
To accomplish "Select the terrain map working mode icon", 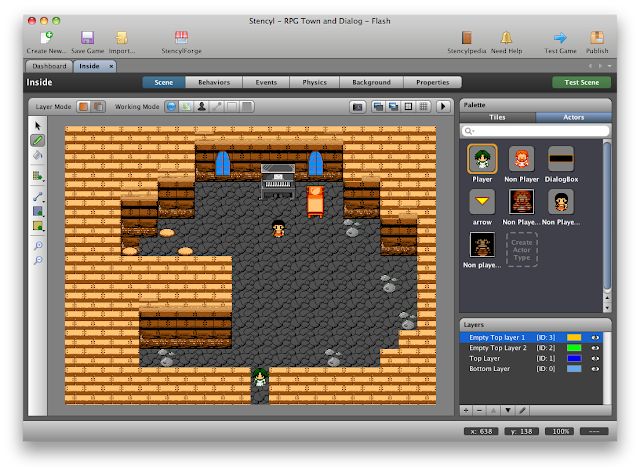I will tap(186, 107).
